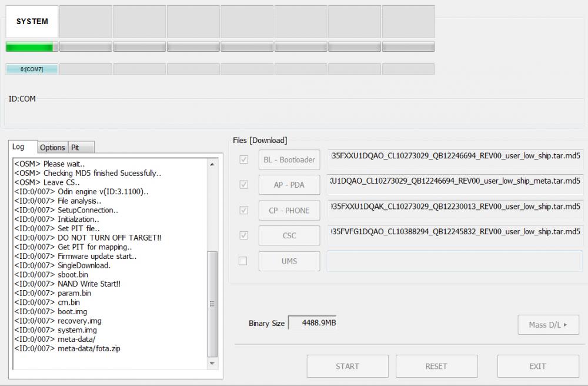
Task: Toggle the CSC checkbox
Action: [x=244, y=235]
